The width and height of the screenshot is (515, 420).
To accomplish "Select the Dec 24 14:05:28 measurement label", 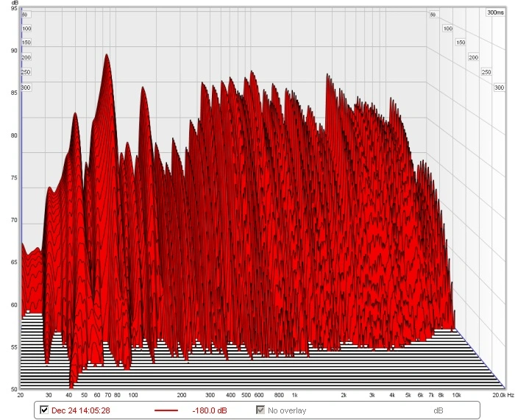I will [x=81, y=410].
